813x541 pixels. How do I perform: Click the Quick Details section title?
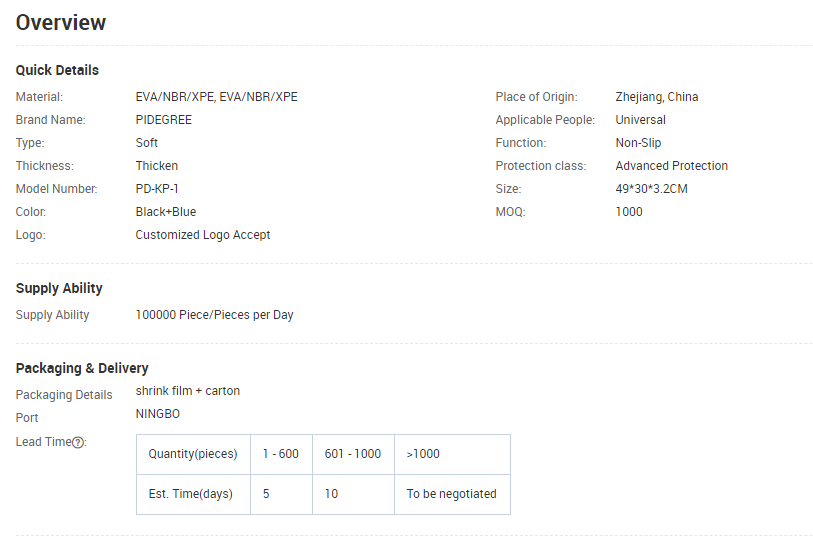[x=57, y=70]
